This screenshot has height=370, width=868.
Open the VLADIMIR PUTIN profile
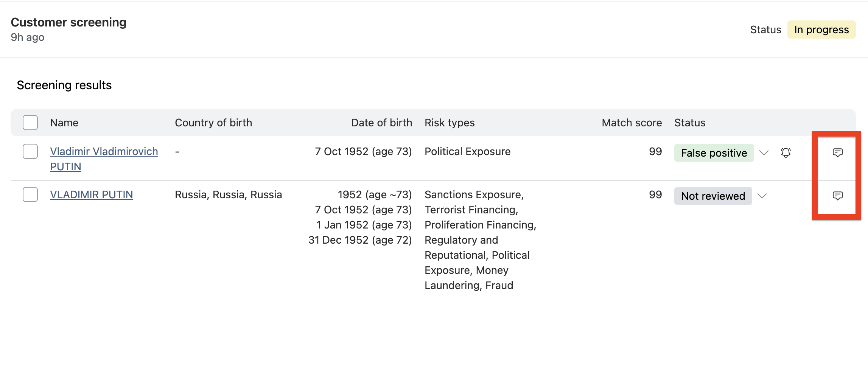point(91,194)
